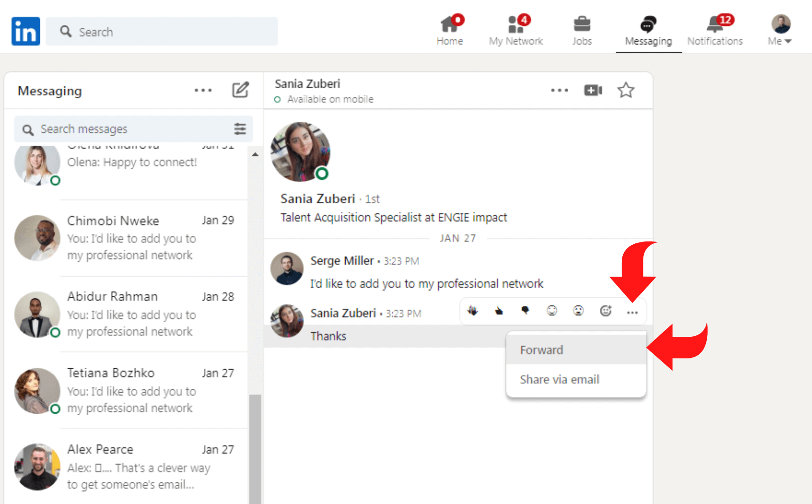Open conversation options via the three dots
Image resolution: width=812 pixels, height=504 pixels.
click(559, 90)
